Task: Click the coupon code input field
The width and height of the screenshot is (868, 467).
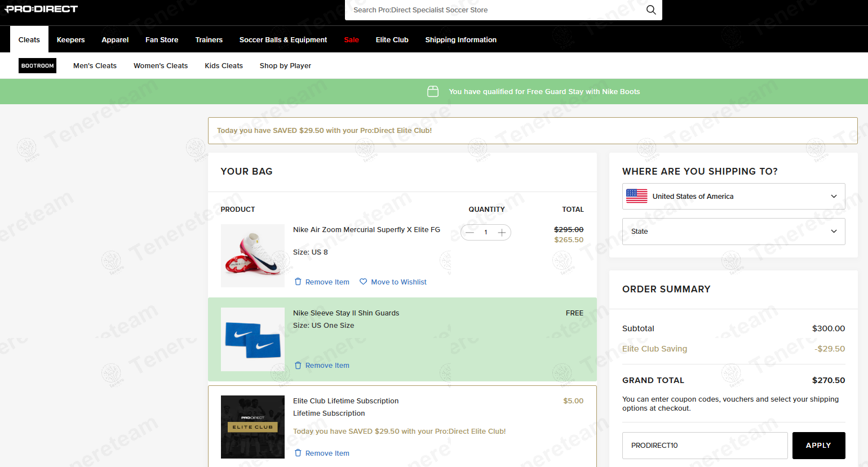Action: coord(705,446)
